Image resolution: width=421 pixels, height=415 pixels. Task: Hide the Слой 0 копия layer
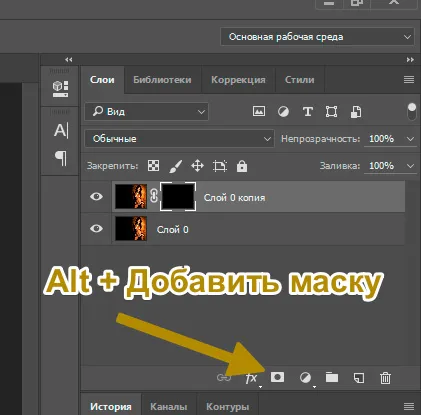(96, 196)
